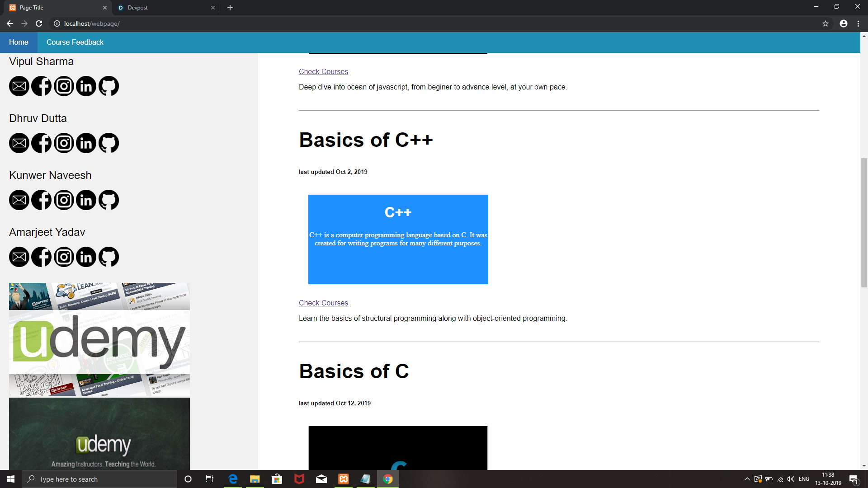This screenshot has height=488, width=868.
Task: Expand hidden system tray icons
Action: pyautogui.click(x=747, y=479)
